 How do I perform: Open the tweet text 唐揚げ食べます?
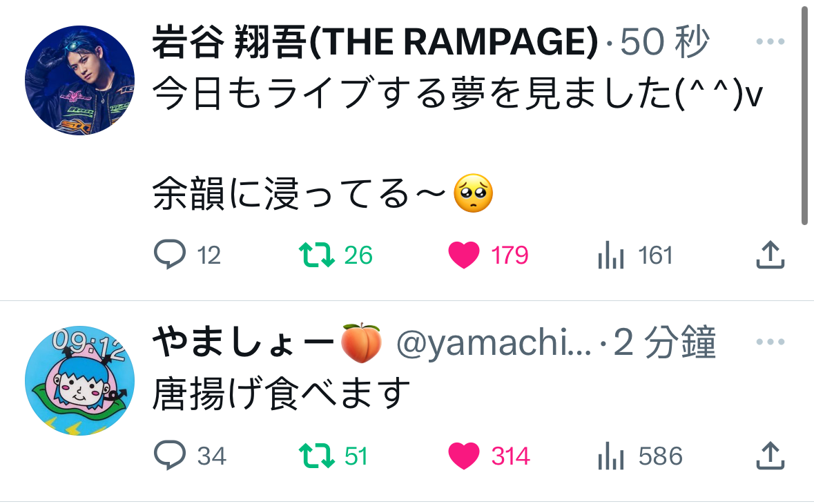(x=282, y=393)
